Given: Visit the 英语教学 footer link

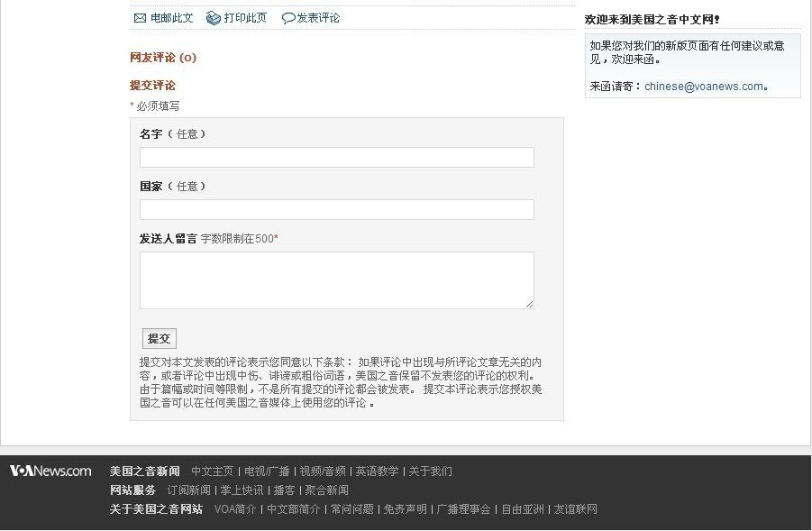Looking at the screenshot, I should coord(377,471).
